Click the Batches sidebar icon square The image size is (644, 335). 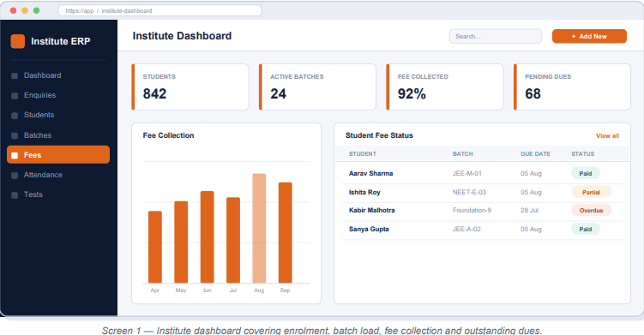pyautogui.click(x=15, y=135)
